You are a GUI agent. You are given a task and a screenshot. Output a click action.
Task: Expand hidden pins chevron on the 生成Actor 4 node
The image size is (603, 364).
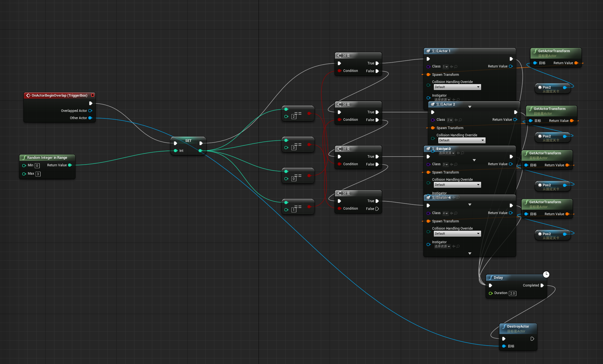coord(470,253)
